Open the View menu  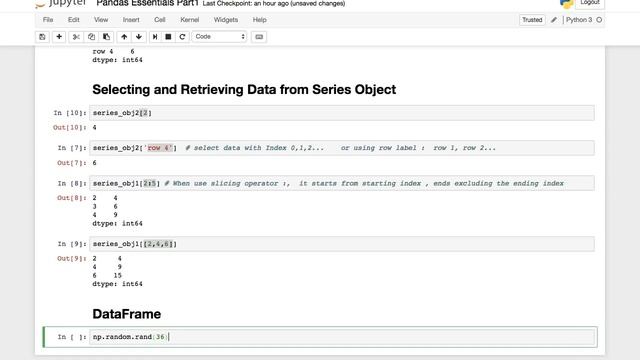pos(101,20)
